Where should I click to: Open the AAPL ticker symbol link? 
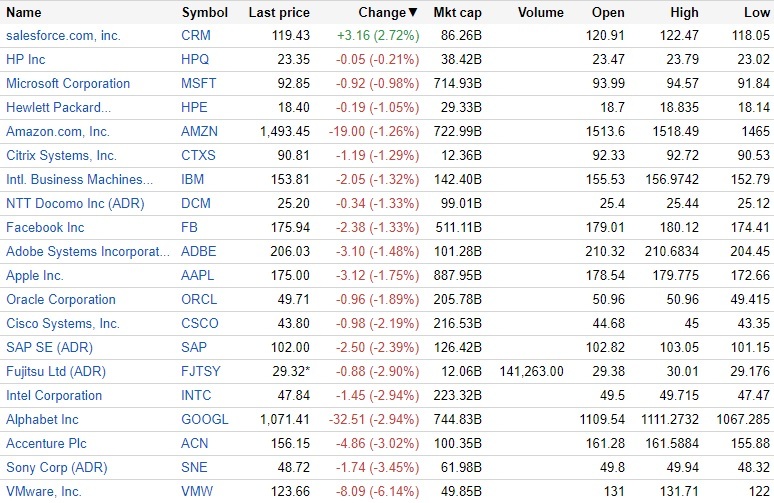[198, 276]
